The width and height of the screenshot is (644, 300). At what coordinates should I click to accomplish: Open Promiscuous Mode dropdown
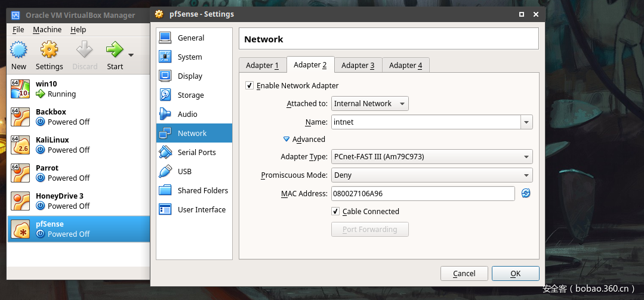(432, 175)
